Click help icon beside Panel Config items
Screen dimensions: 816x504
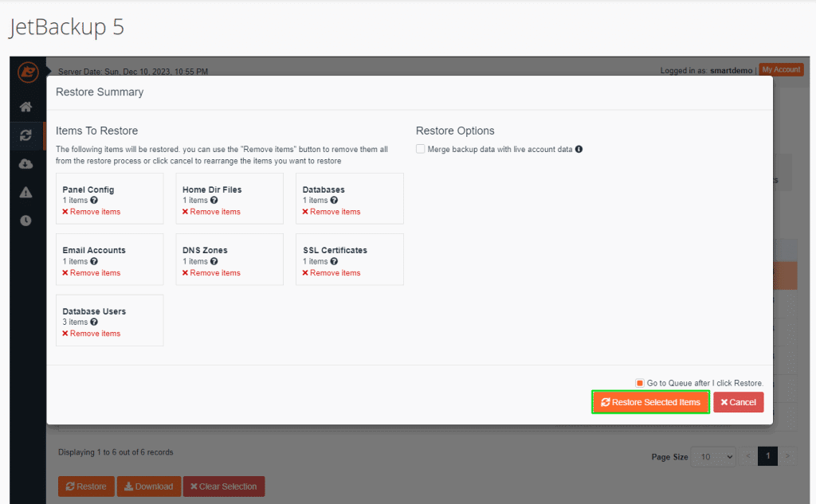coord(94,201)
